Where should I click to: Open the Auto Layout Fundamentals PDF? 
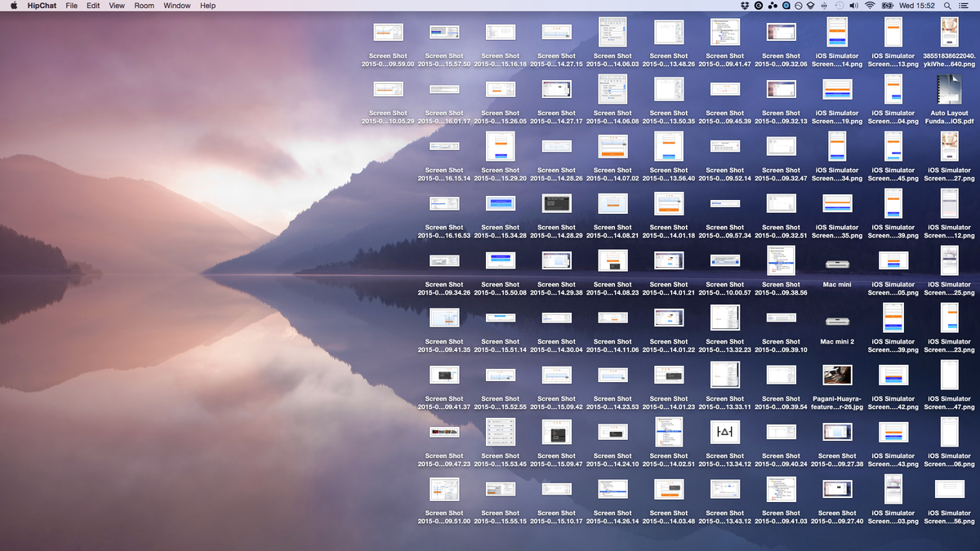click(x=949, y=90)
